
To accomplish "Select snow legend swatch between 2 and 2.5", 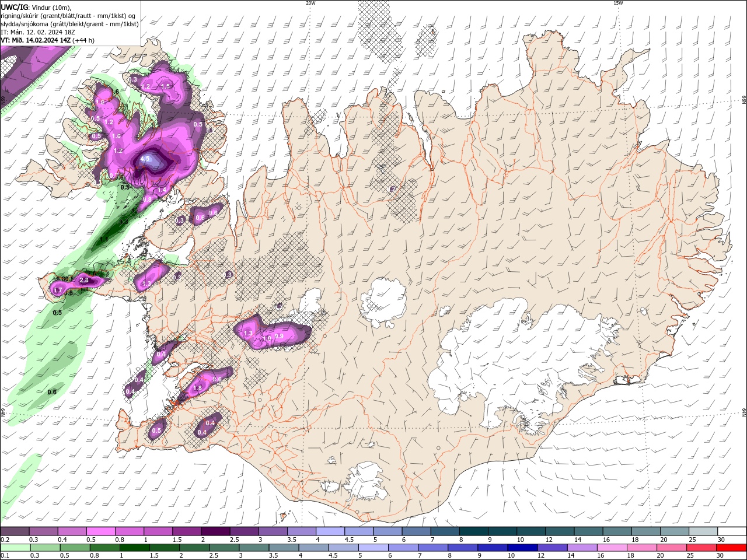I will (215, 531).
